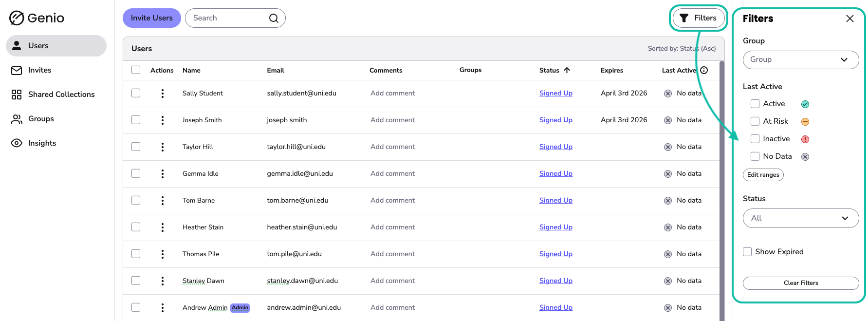Click the Comments column header
Screen dimensions: 868x321
[386, 71]
